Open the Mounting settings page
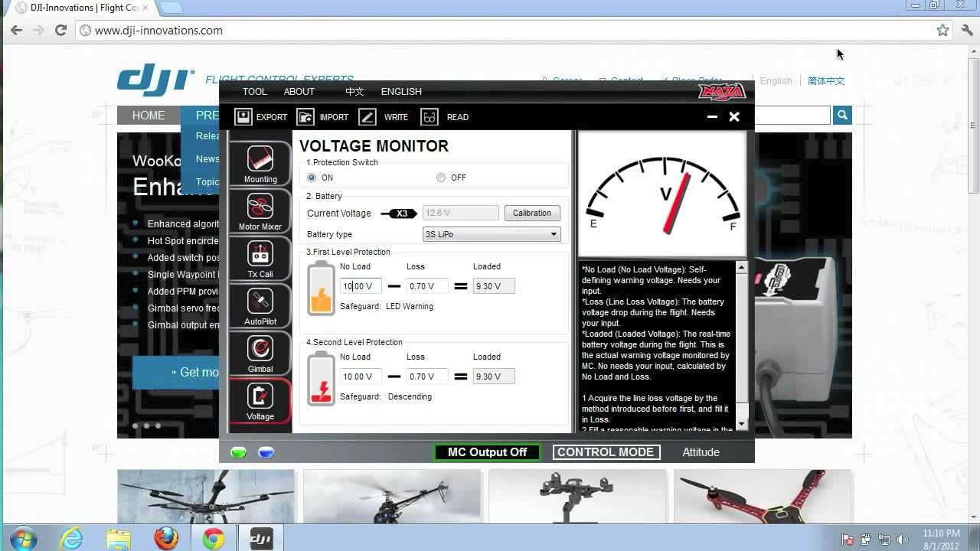Viewport: 980px width, 551px height. pos(260,164)
